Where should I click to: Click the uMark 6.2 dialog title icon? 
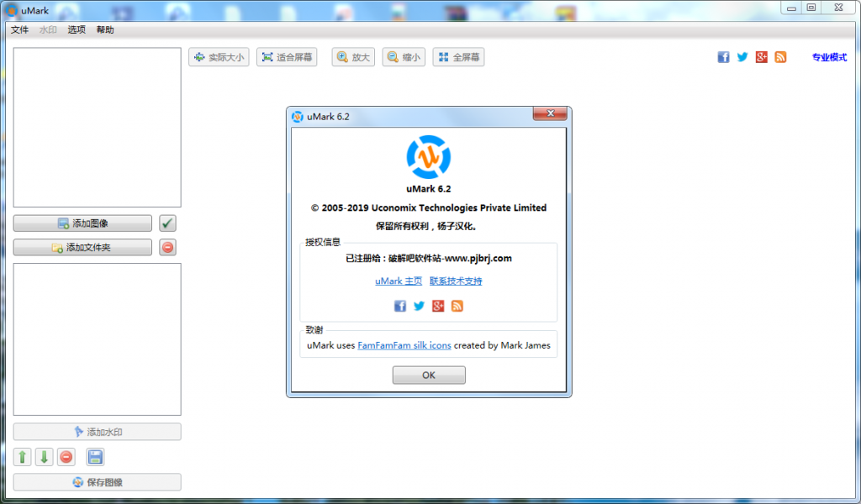coord(298,116)
